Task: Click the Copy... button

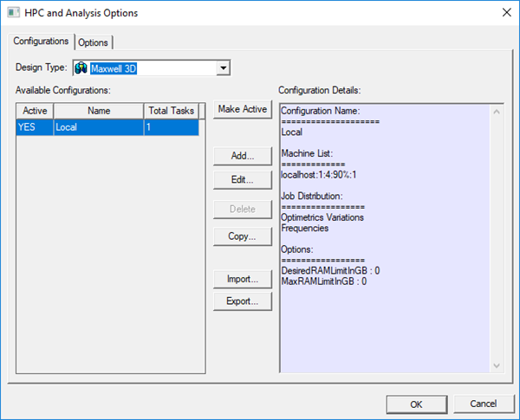Action: click(x=243, y=236)
